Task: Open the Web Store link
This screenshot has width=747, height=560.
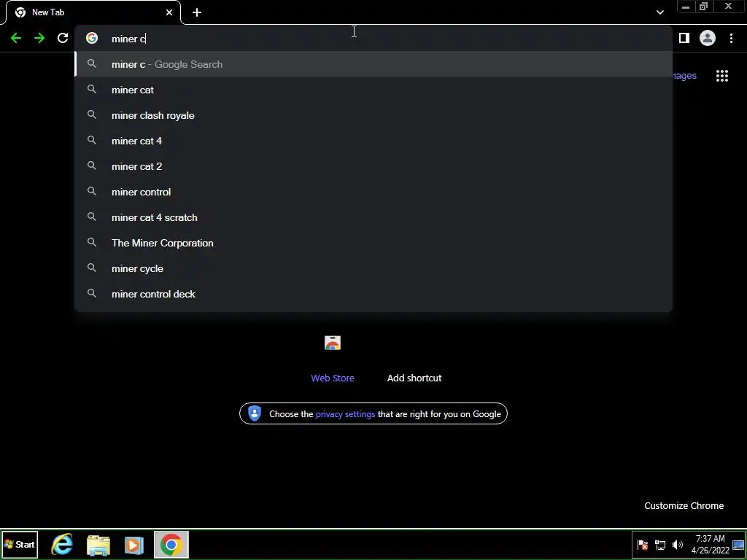Action: tap(333, 378)
